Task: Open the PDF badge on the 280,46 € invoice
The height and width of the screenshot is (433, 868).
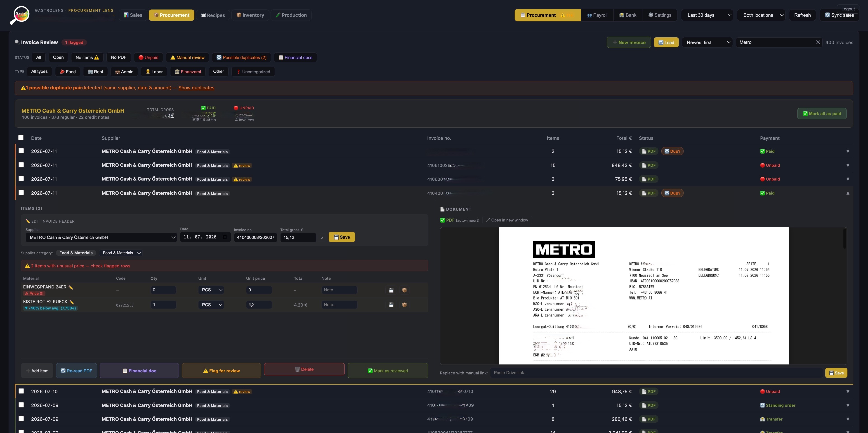Action: coord(649,419)
